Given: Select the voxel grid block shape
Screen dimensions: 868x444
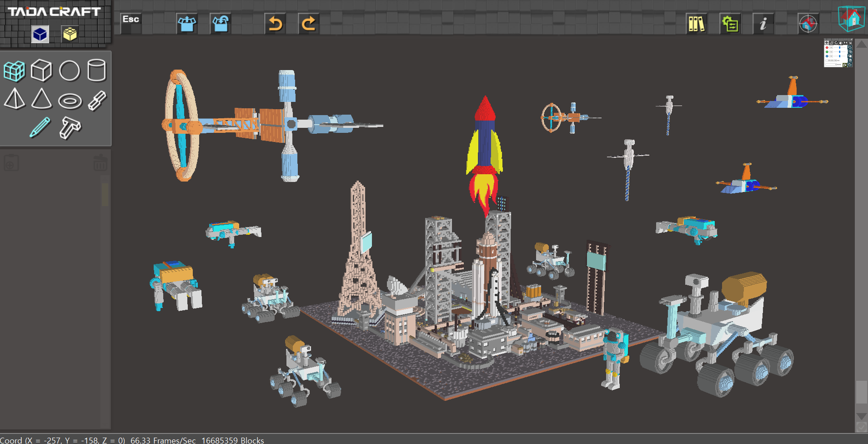Looking at the screenshot, I should pyautogui.click(x=14, y=71).
